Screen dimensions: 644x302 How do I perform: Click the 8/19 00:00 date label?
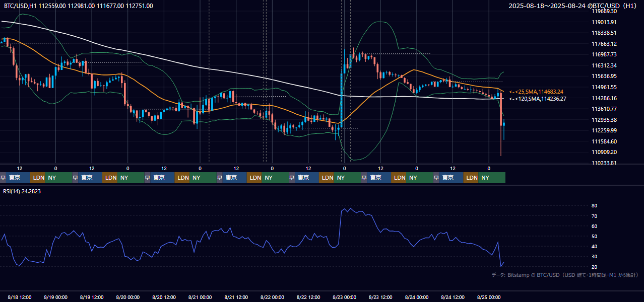click(56, 297)
